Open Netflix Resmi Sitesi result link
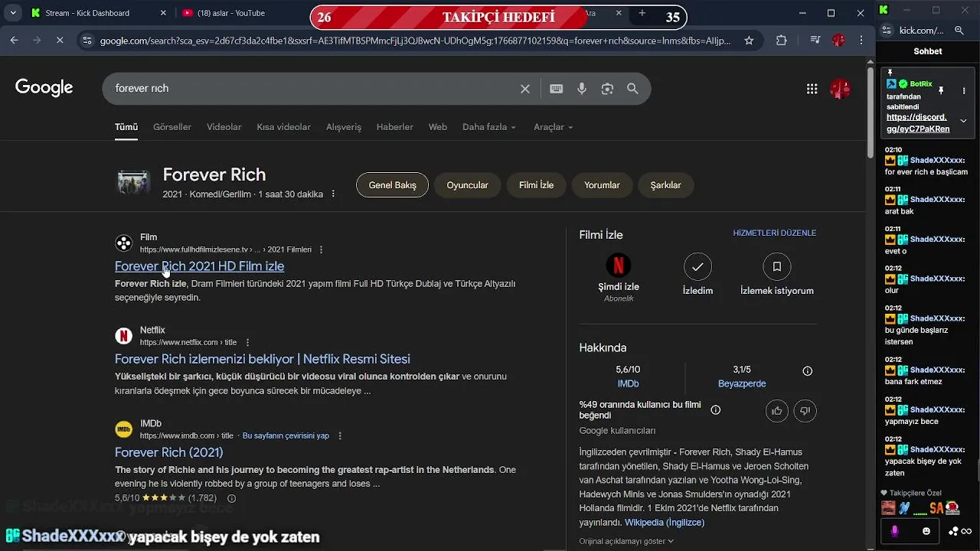Screen dimensions: 980x551 (x=263, y=359)
